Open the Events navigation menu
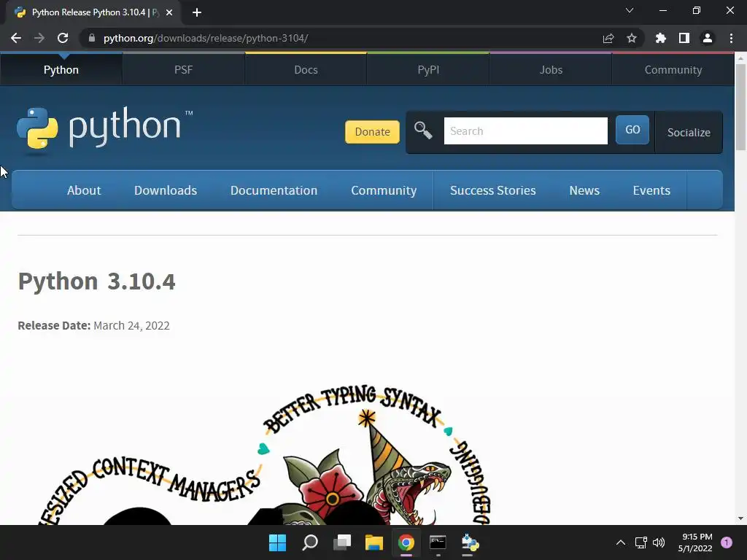 click(651, 190)
